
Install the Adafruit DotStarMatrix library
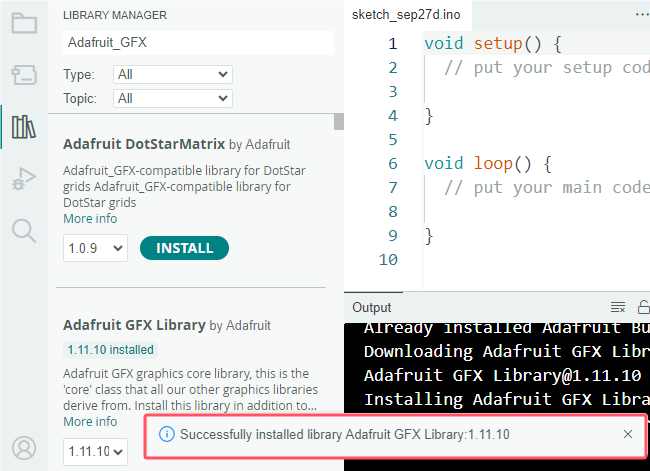point(184,248)
